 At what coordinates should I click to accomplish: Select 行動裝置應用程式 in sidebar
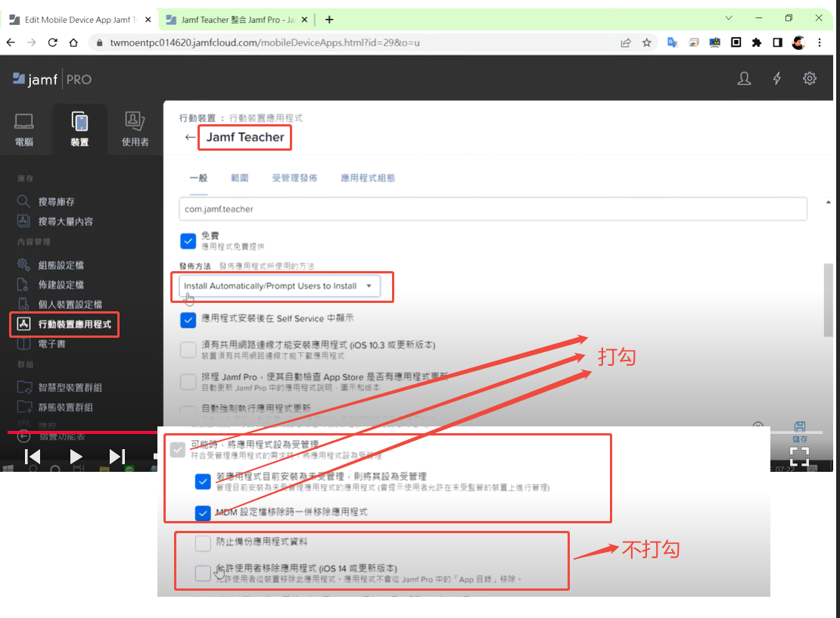[x=64, y=324]
